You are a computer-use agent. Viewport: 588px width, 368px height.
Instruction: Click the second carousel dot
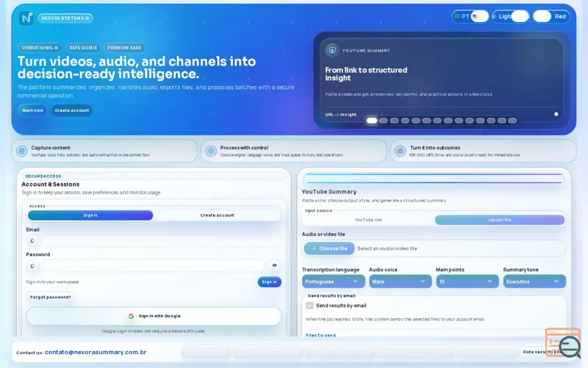point(383,121)
